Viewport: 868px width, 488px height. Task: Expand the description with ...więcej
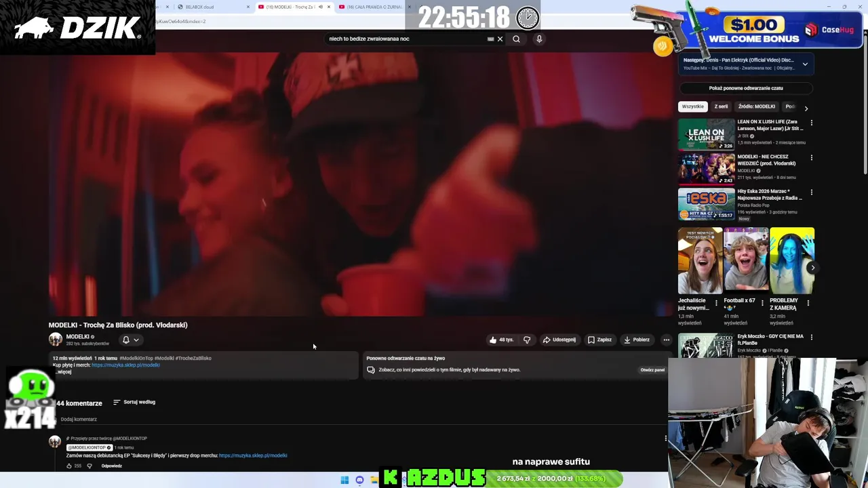click(63, 372)
